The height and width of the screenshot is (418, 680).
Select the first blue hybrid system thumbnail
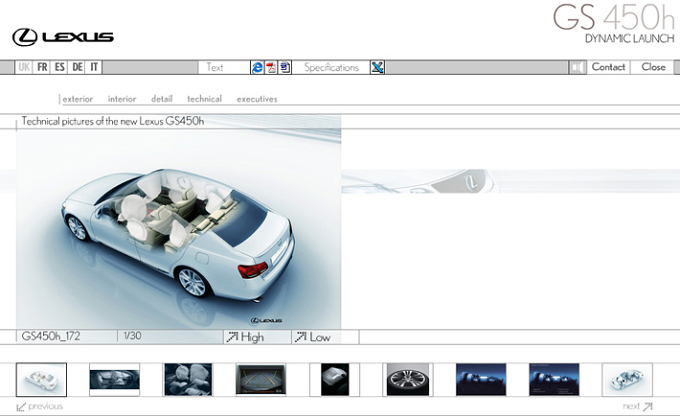click(x=481, y=380)
